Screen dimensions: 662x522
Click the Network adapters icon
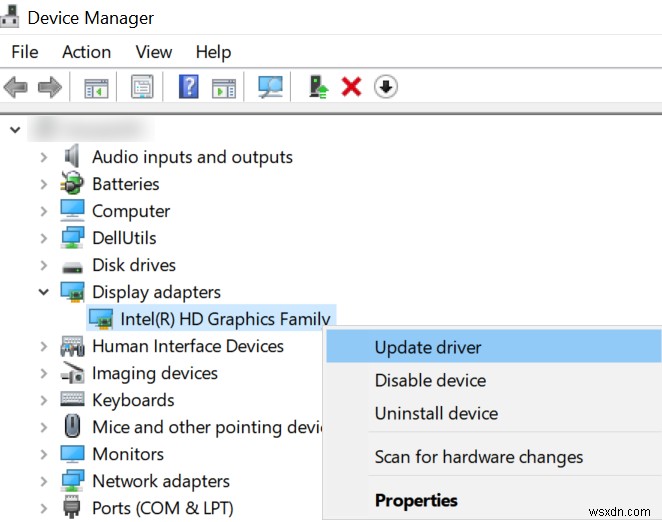(x=72, y=481)
